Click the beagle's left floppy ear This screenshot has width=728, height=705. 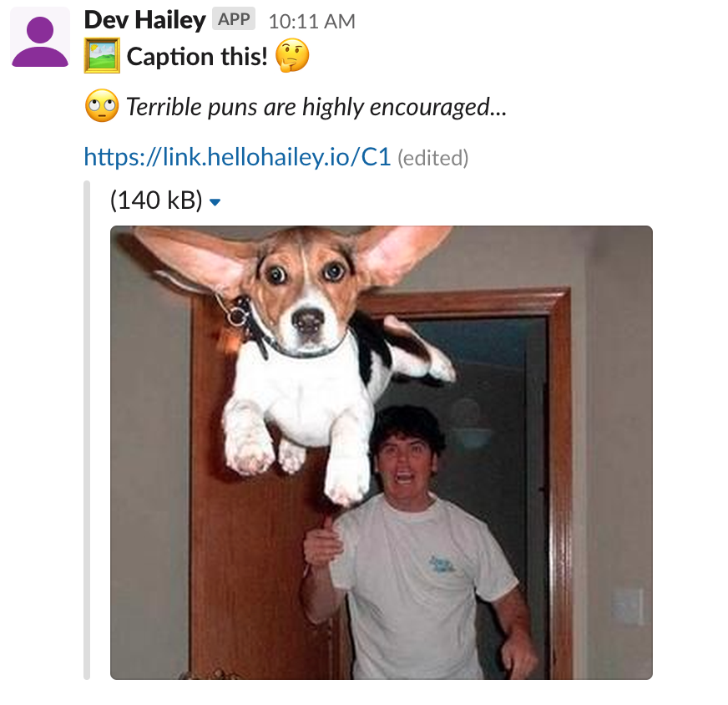tap(193, 256)
